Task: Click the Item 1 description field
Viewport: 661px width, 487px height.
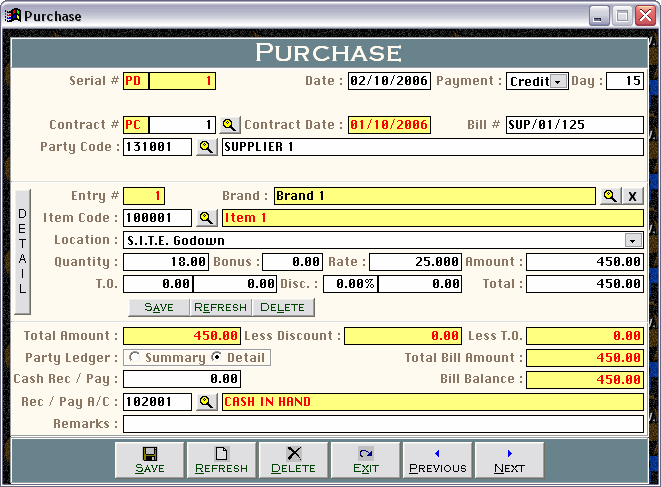Action: 433,218
